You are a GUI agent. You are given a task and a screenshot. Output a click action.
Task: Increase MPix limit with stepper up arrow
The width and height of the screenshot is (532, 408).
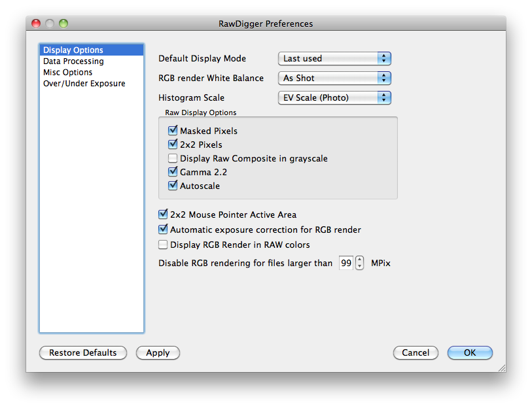(x=360, y=260)
